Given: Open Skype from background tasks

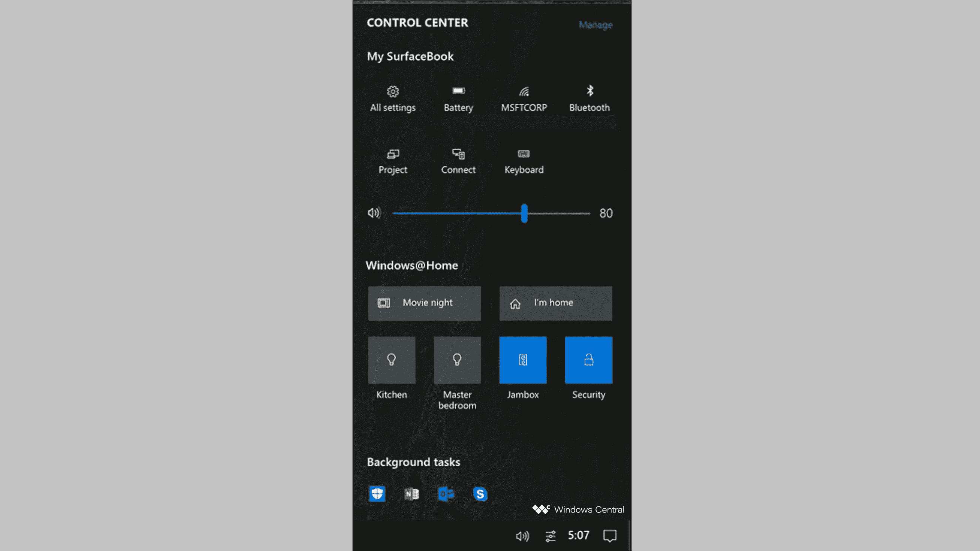Looking at the screenshot, I should click(x=480, y=494).
